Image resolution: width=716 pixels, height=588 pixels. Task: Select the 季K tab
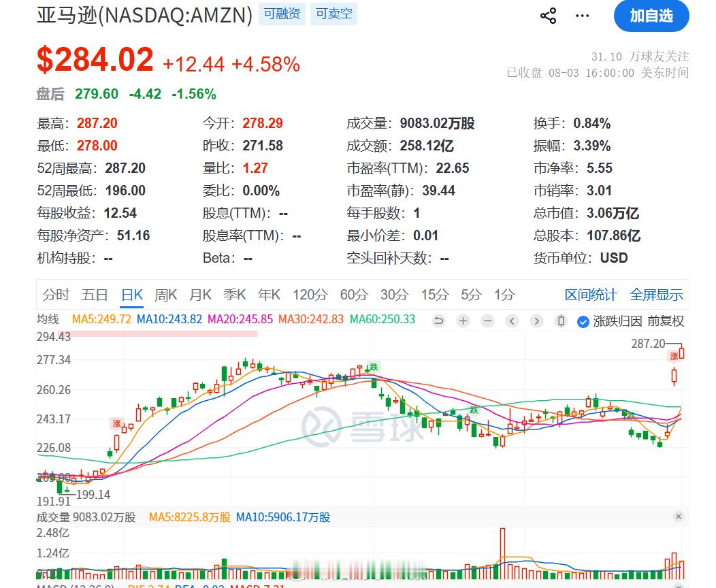click(235, 295)
